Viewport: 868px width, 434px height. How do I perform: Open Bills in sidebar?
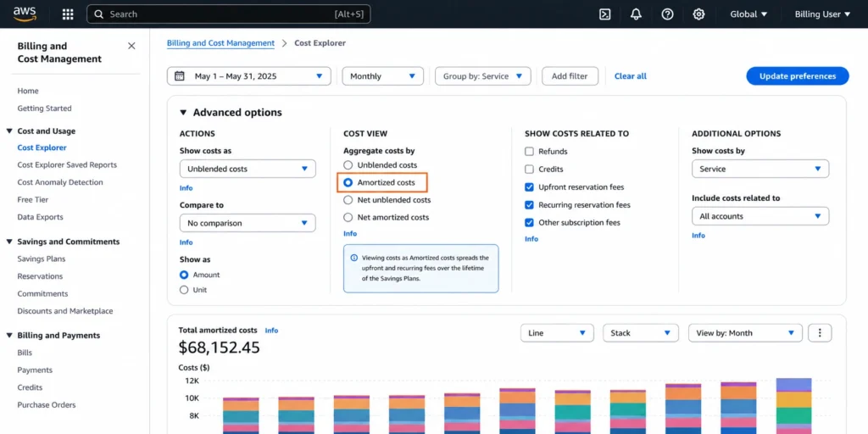click(x=25, y=353)
